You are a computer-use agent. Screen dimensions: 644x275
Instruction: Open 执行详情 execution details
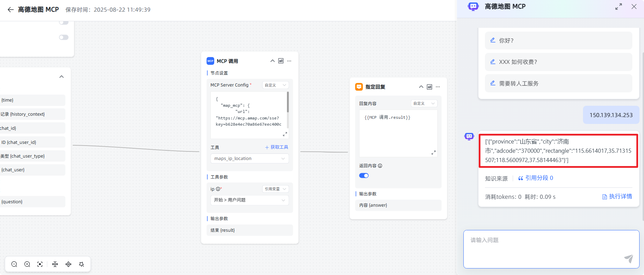[617, 196]
